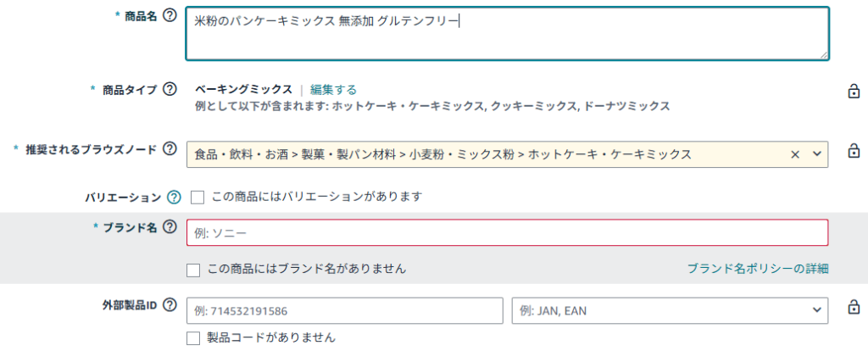Image resolution: width=868 pixels, height=351 pixels.
Task: Click lock icon beside browse node dropdown
Action: 854,150
